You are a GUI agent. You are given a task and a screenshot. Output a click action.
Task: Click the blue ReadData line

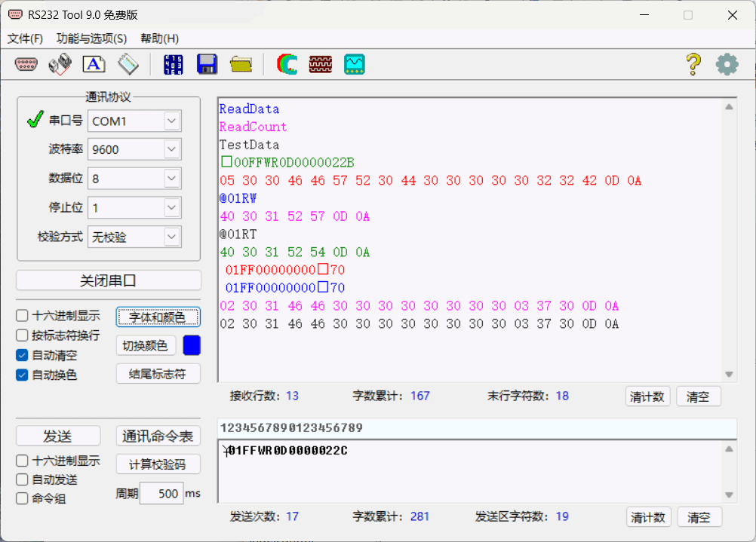[249, 109]
